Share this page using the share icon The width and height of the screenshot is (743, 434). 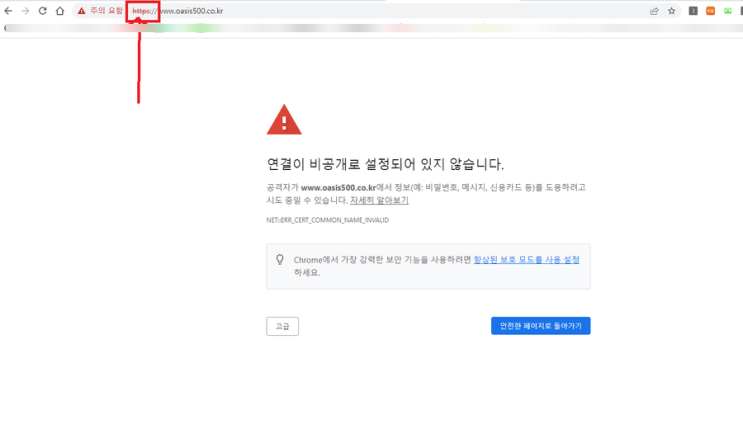[654, 11]
